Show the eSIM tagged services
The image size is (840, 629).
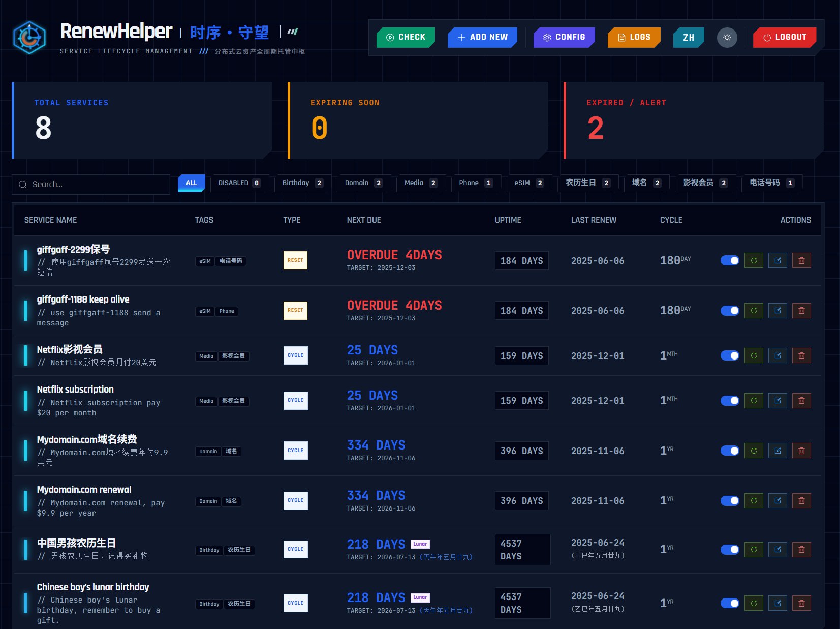click(528, 183)
